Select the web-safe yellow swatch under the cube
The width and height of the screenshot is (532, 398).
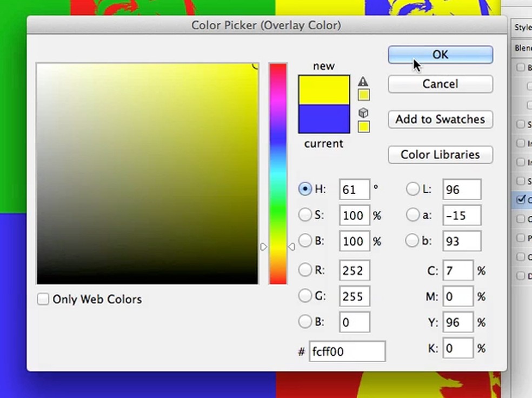363,126
